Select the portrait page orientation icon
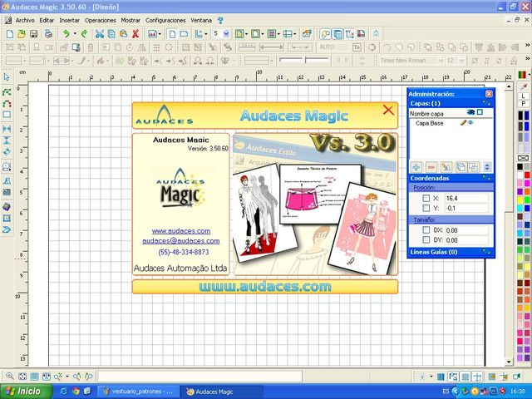Viewport: 532px width, 399px height. coord(172,33)
